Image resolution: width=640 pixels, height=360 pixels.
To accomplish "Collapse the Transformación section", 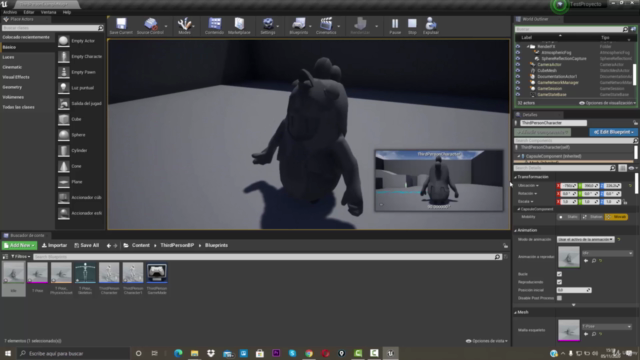I will coord(516,177).
